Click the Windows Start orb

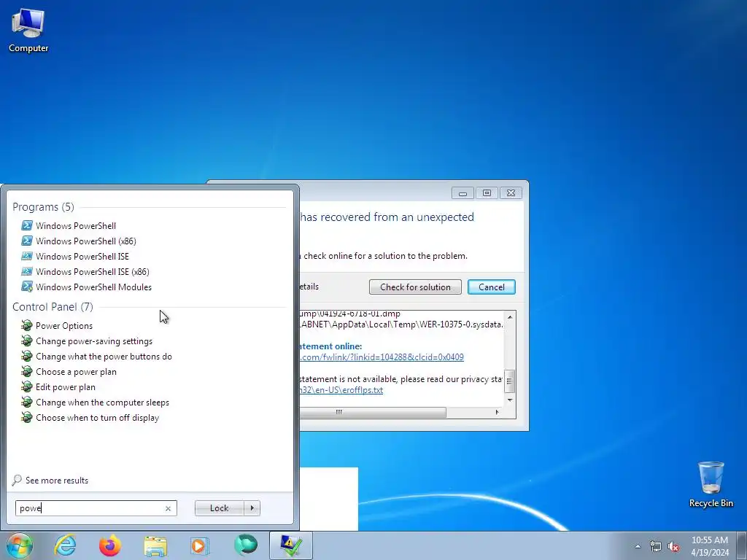20,545
